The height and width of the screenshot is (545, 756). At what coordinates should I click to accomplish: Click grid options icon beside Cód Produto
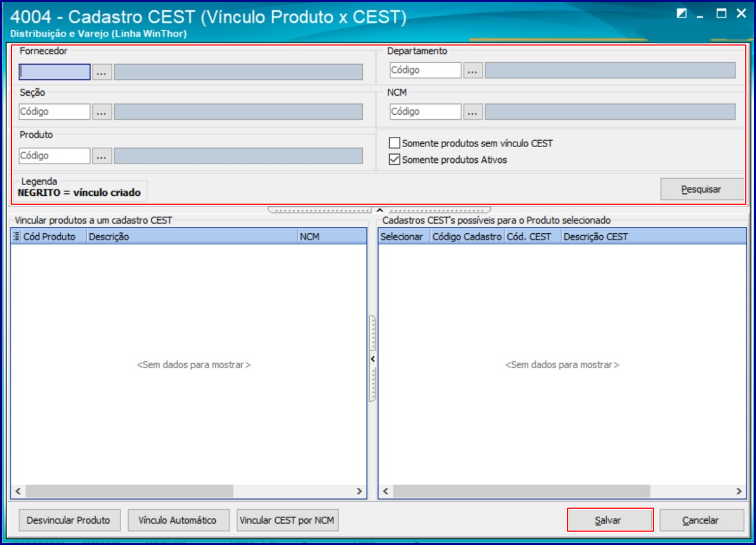click(16, 237)
